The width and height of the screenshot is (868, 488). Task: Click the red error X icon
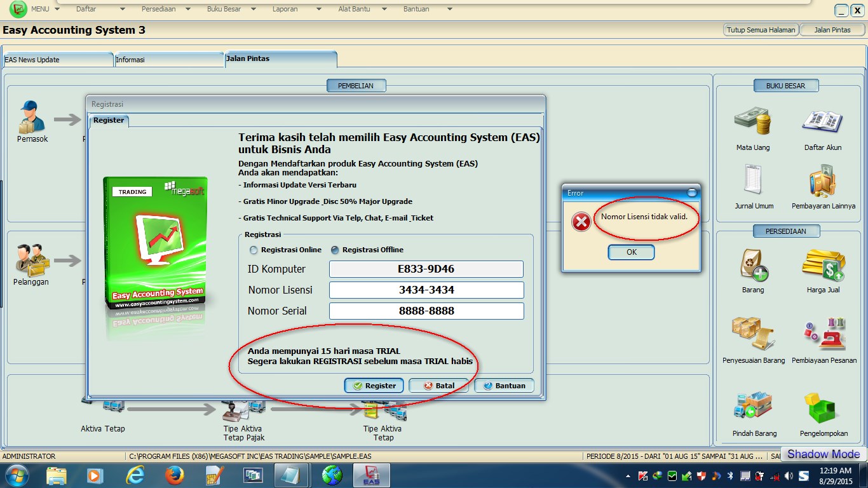pos(581,222)
